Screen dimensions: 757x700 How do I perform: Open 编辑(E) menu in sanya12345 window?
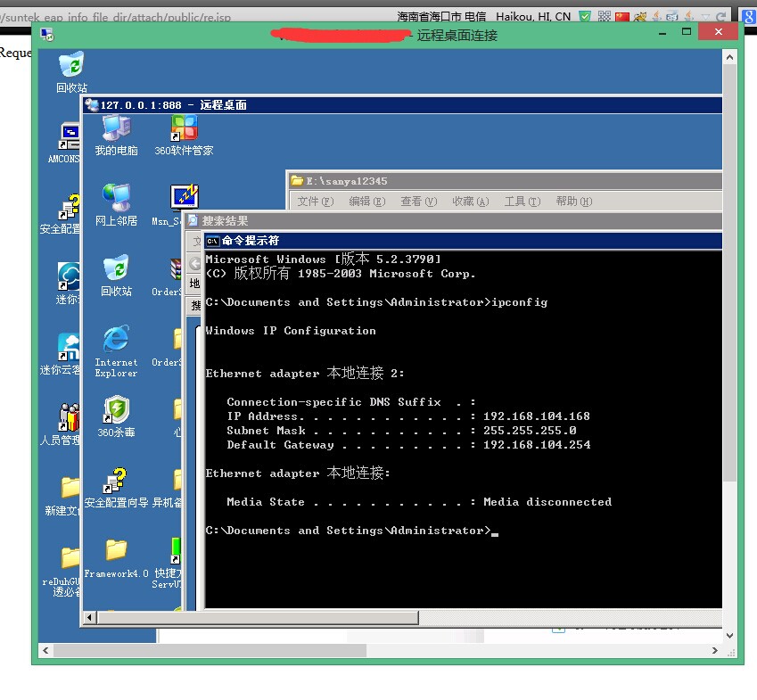367,202
